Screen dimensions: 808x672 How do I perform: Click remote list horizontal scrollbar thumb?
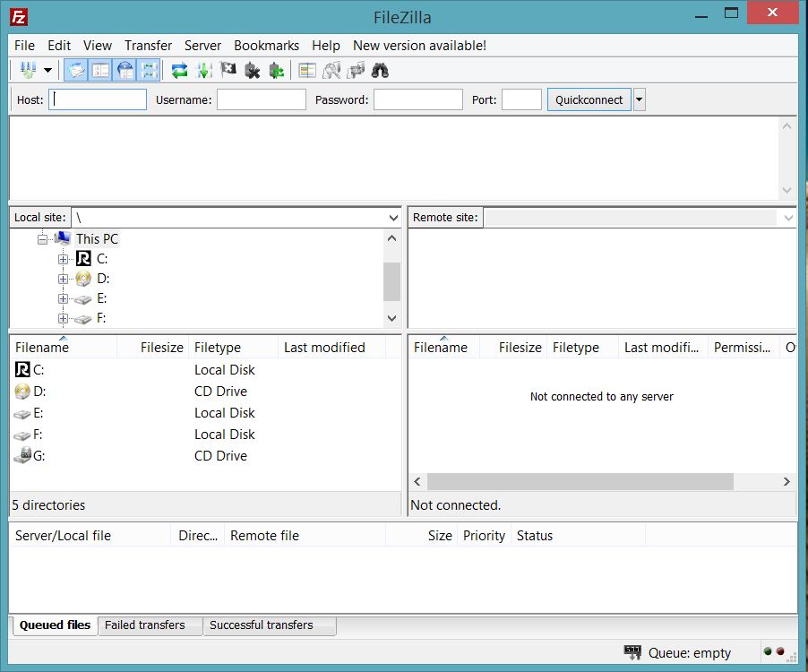pyautogui.click(x=580, y=481)
